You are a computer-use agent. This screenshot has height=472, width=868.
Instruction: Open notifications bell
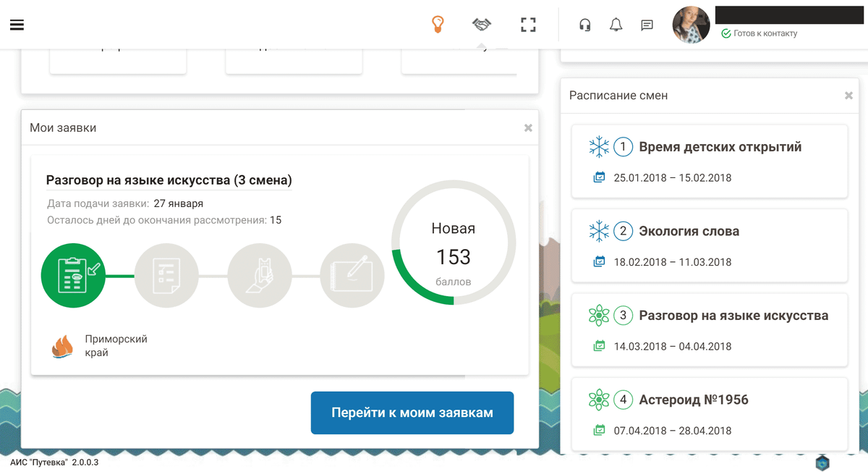pos(616,25)
